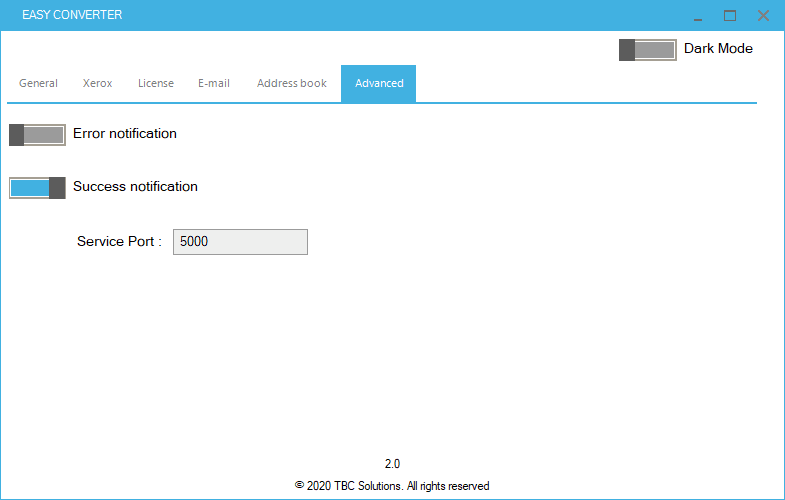Image resolution: width=785 pixels, height=500 pixels.
Task: Click the EASY CONVERTER title bar text
Action: point(72,16)
